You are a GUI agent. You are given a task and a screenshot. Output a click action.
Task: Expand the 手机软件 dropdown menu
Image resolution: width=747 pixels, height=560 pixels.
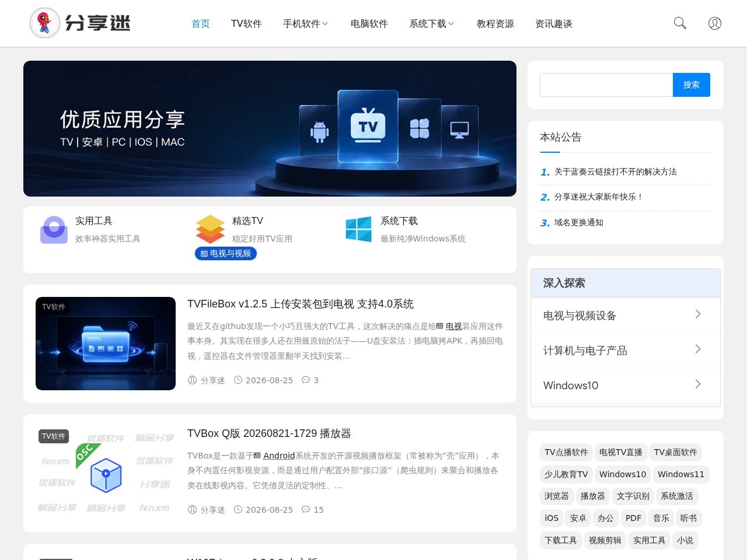click(x=325, y=24)
